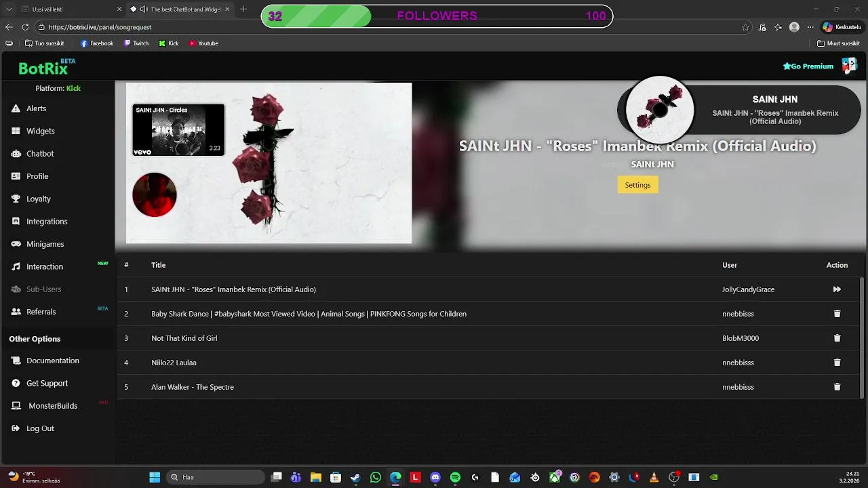This screenshot has height=488, width=868.
Task: Click the round red channel avatar in player
Action: [x=155, y=195]
